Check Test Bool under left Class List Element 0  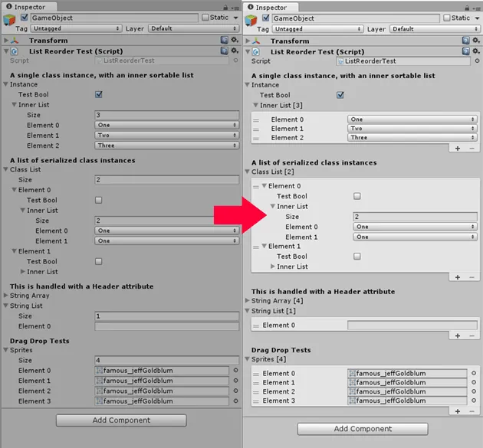pyautogui.click(x=99, y=200)
